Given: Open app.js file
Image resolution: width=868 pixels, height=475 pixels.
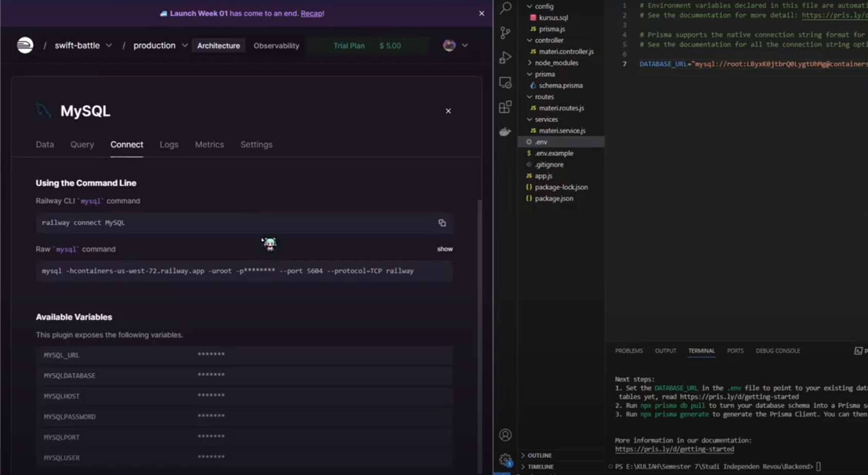Looking at the screenshot, I should (543, 176).
